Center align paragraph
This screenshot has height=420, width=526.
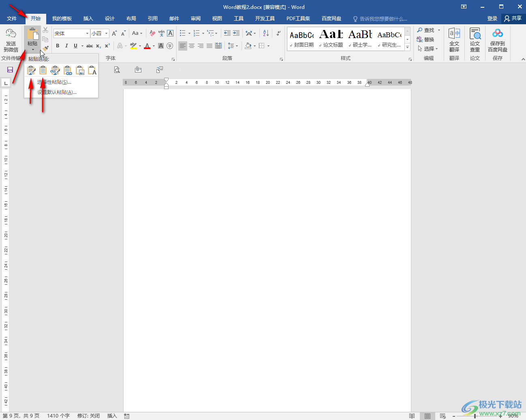coord(192,46)
